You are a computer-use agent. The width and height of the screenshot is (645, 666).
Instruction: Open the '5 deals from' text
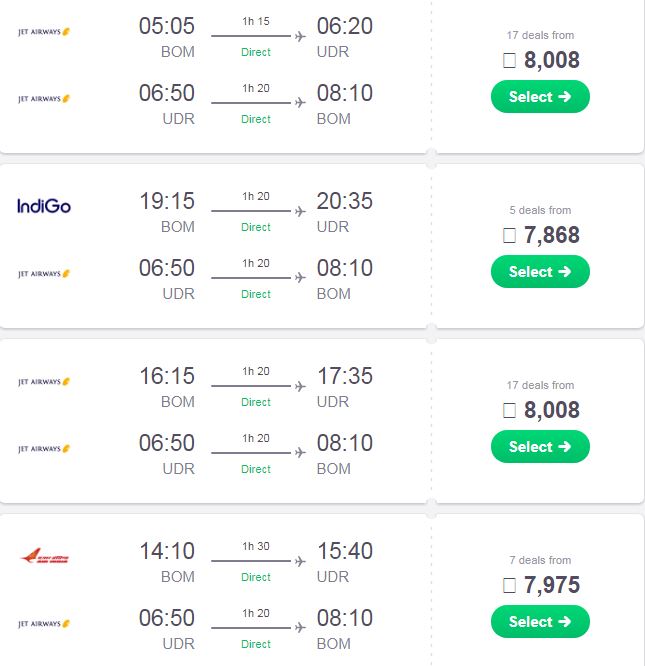pos(540,210)
